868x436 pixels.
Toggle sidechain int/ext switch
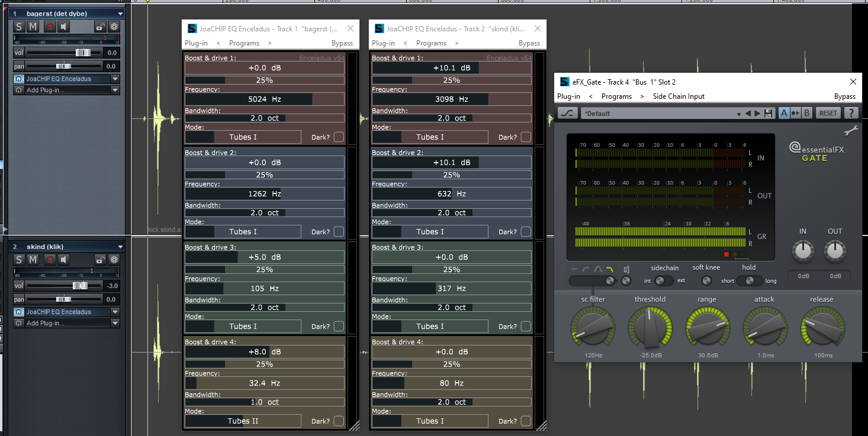[x=664, y=280]
